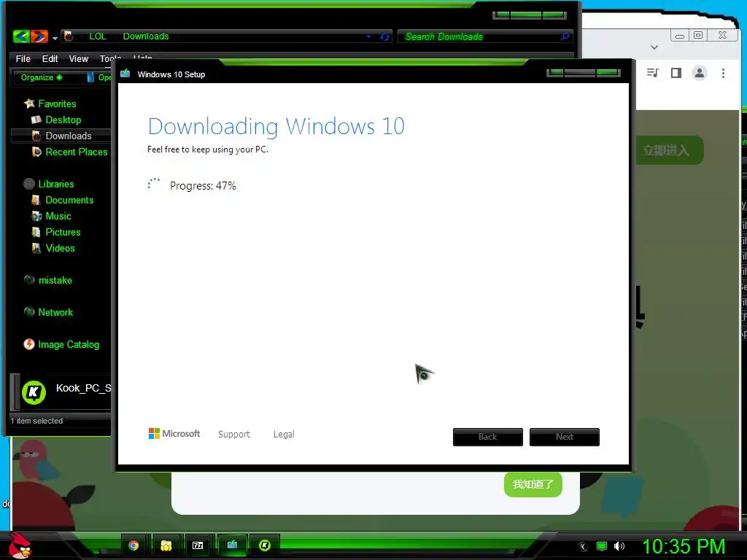The height and width of the screenshot is (560, 747).
Task: Click the Next button in Windows 10 Setup
Action: (x=564, y=437)
